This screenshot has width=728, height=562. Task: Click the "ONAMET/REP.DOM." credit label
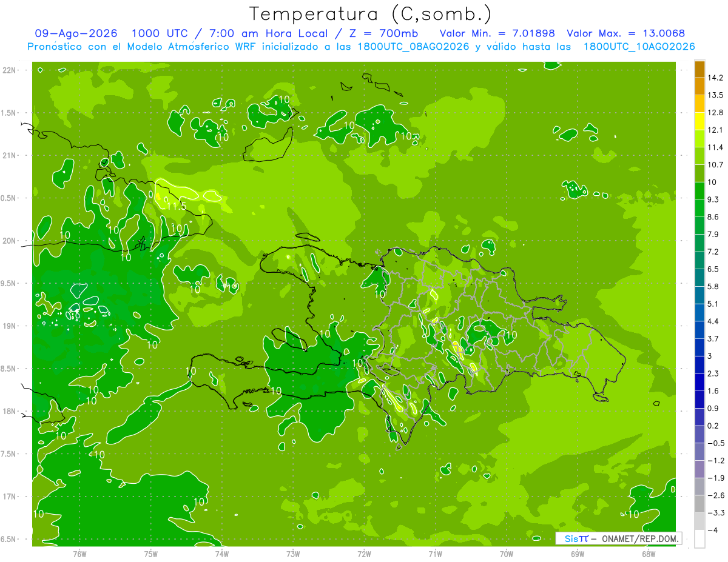click(x=641, y=538)
